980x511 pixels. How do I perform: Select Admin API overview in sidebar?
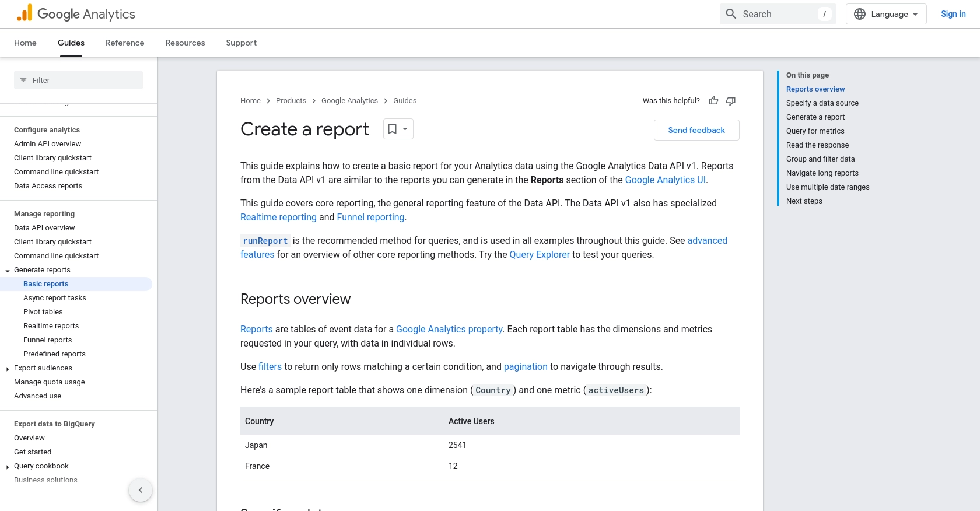(x=47, y=144)
